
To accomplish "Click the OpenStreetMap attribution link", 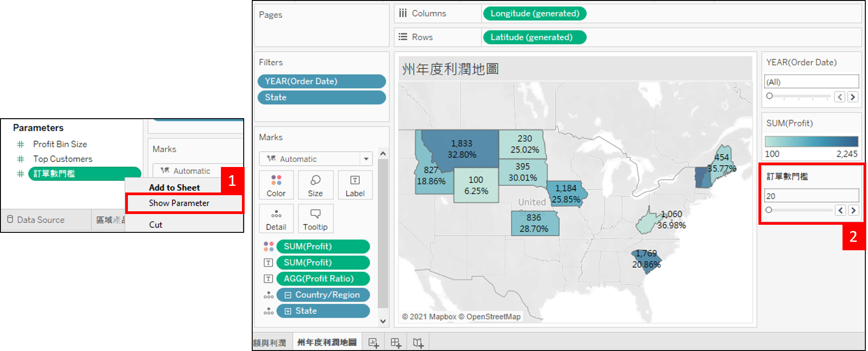I will [x=493, y=317].
